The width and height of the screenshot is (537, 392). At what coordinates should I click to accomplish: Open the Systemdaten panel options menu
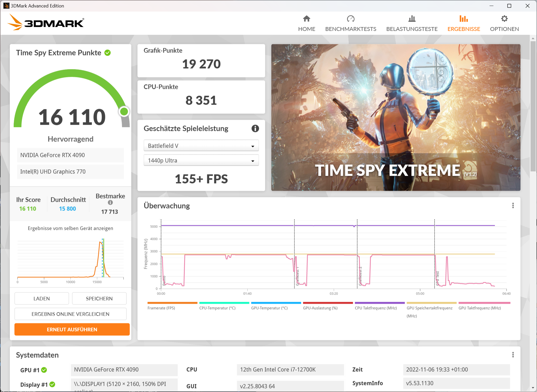513,355
